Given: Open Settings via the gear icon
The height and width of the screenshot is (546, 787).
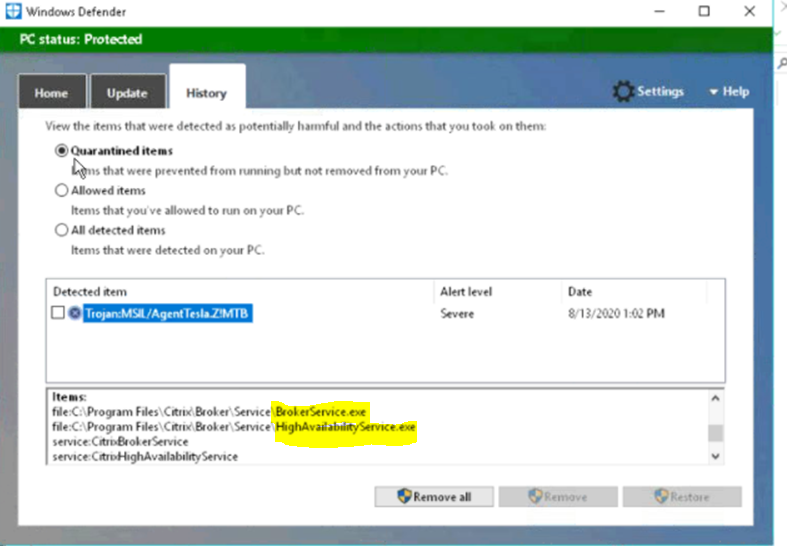Looking at the screenshot, I should [623, 91].
